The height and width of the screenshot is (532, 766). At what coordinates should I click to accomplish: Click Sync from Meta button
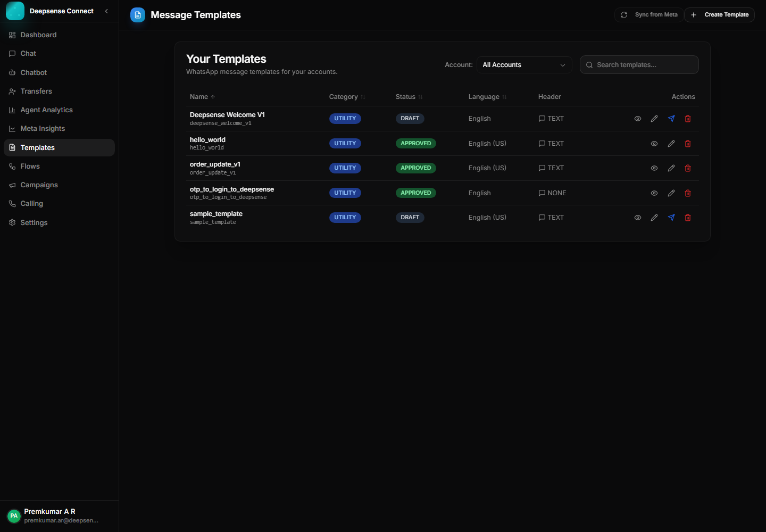click(649, 15)
